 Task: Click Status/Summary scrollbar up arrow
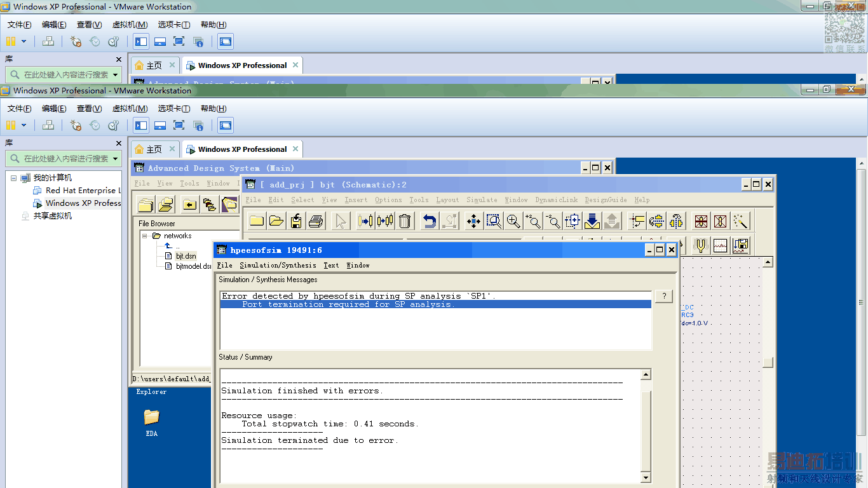tap(646, 375)
